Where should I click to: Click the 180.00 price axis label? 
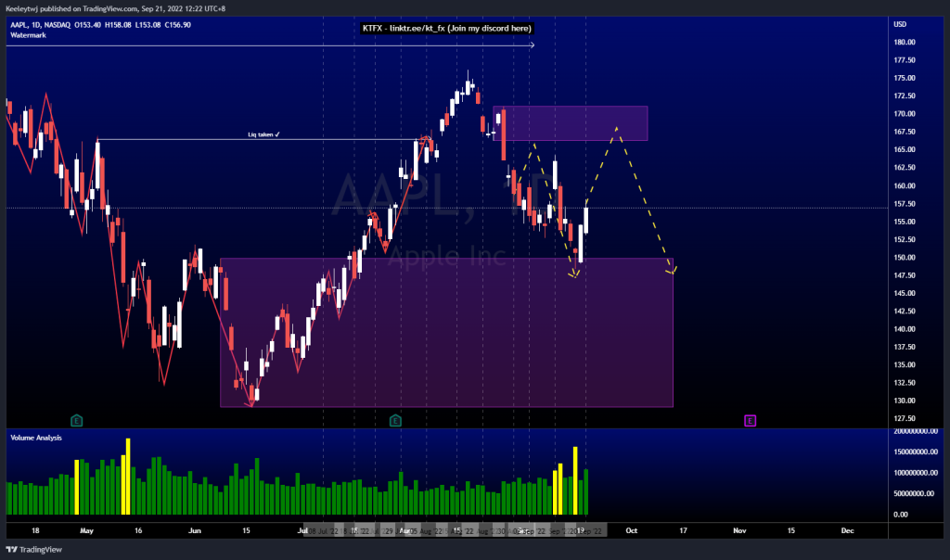click(904, 43)
